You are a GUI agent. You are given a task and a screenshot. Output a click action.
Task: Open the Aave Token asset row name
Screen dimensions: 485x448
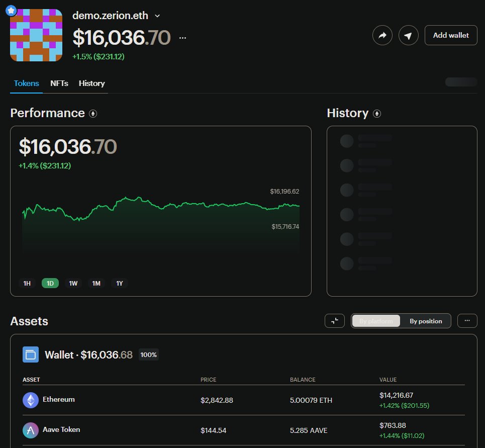(61, 429)
